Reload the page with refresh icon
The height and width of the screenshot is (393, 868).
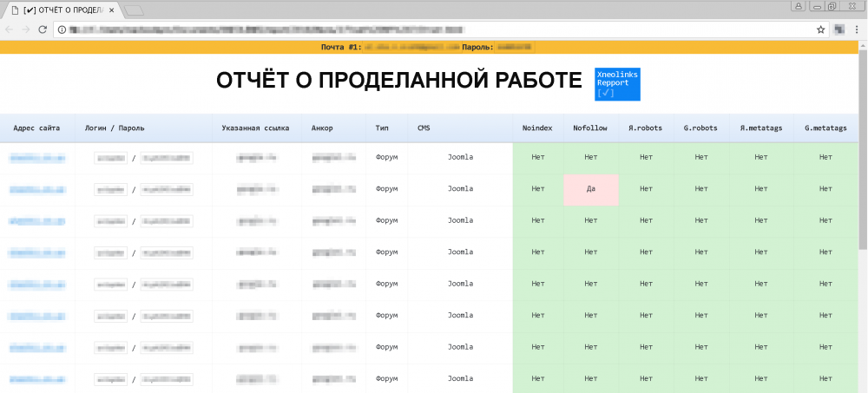tap(42, 29)
